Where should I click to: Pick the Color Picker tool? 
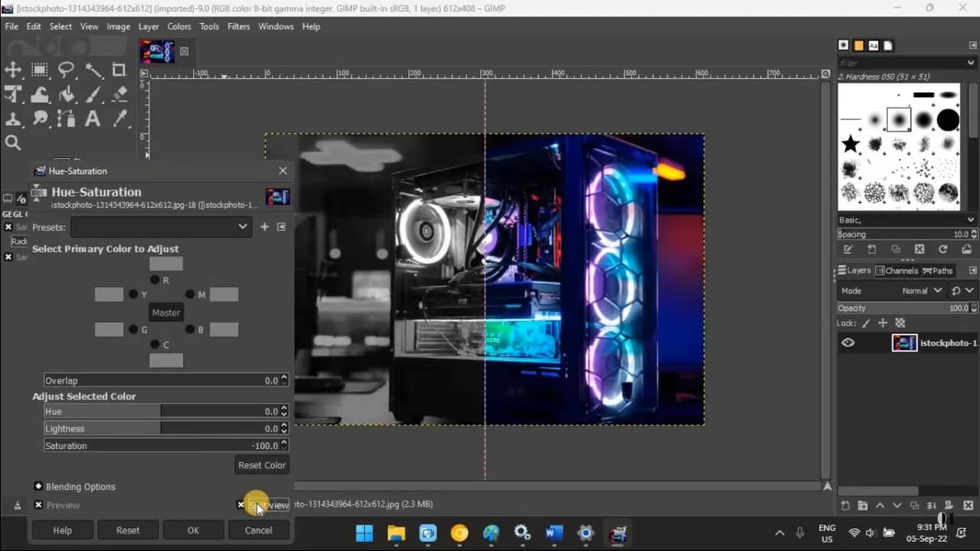pyautogui.click(x=119, y=119)
